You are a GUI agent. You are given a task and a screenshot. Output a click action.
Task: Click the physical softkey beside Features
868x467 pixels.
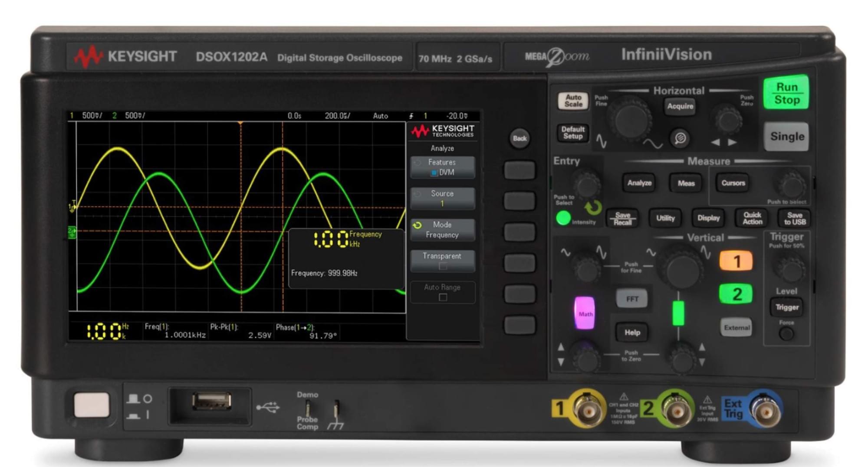coord(519,170)
